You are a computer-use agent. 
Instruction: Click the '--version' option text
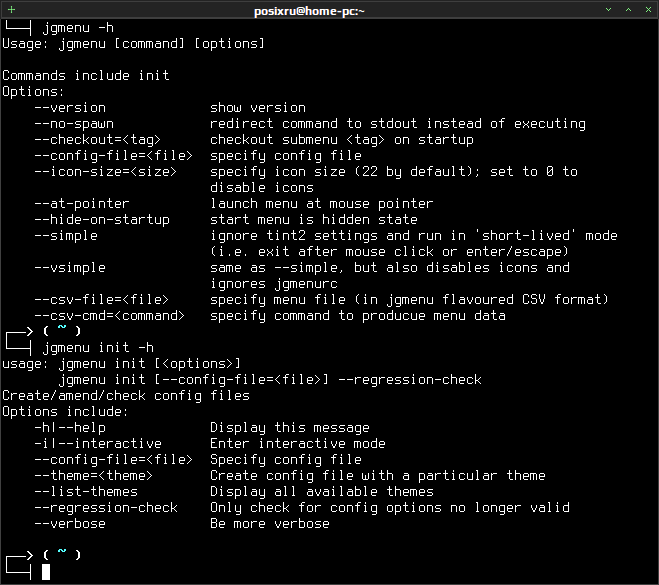pyautogui.click(x=70, y=108)
